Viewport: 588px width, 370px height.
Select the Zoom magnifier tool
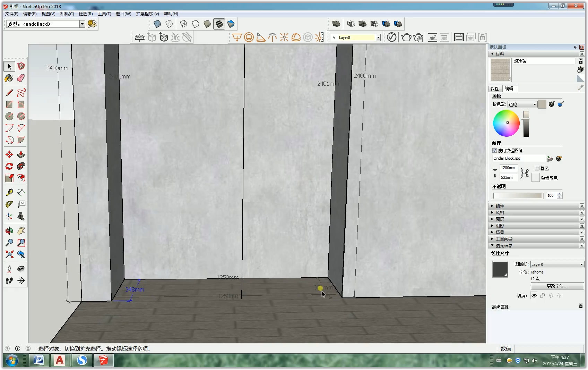tap(9, 243)
